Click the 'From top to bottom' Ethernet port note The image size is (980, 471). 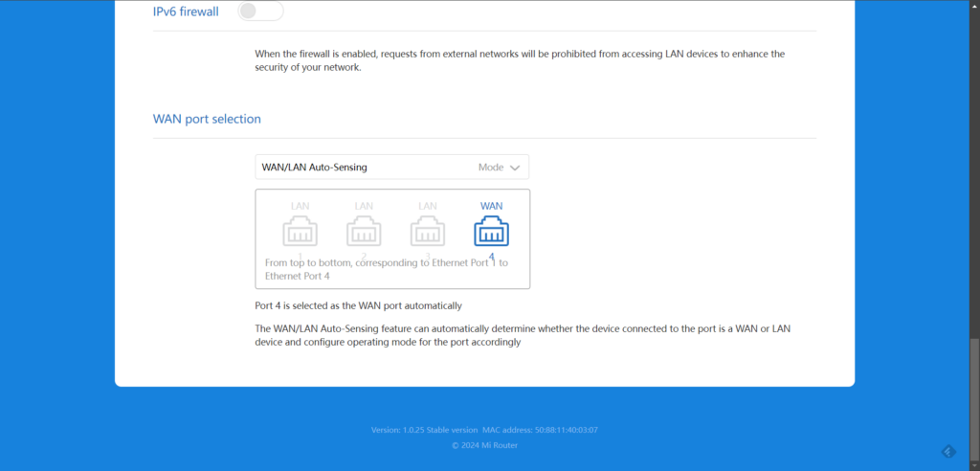point(387,269)
